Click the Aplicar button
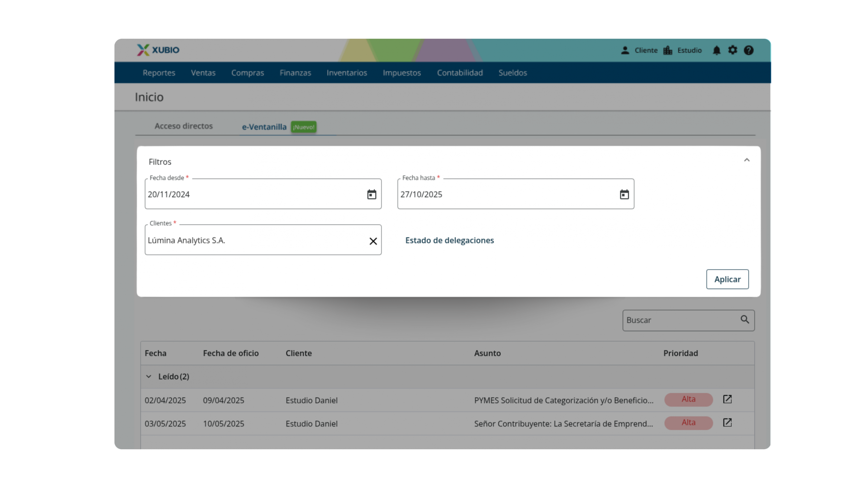 (x=727, y=279)
